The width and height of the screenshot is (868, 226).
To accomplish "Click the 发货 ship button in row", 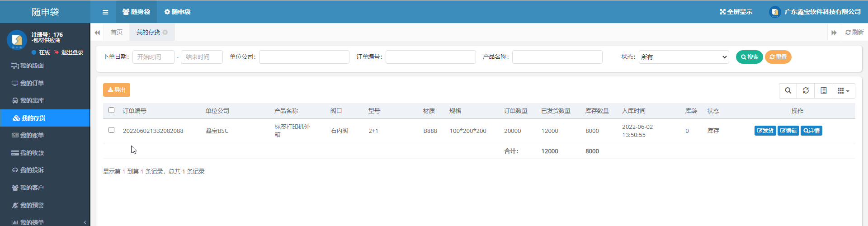I will click(x=765, y=131).
